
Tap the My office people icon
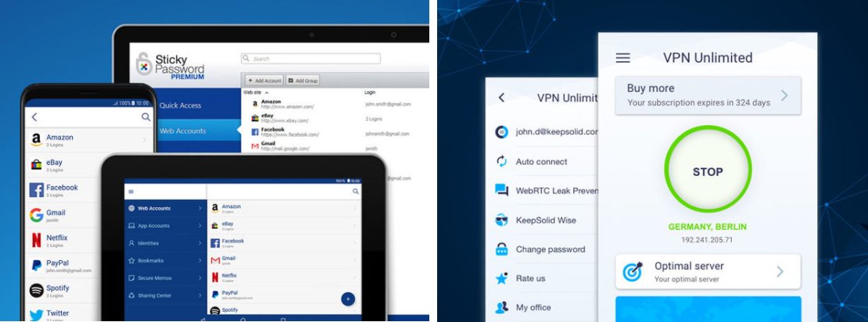(501, 307)
